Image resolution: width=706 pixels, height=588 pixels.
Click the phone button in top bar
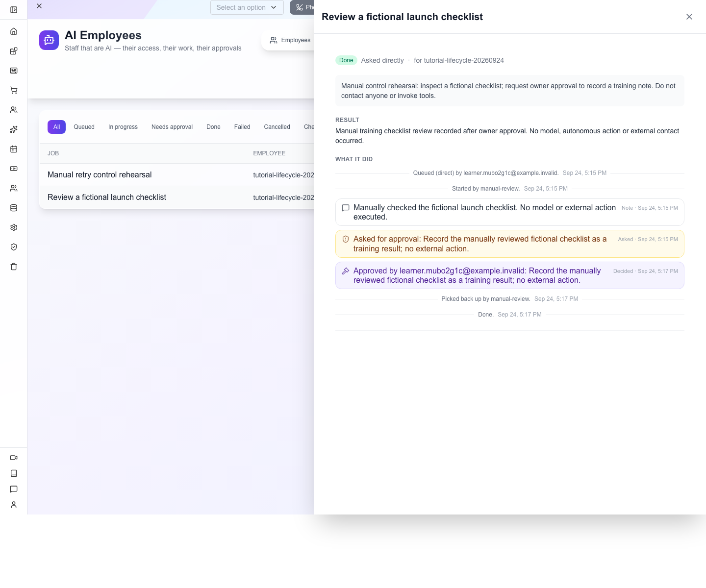[302, 7]
